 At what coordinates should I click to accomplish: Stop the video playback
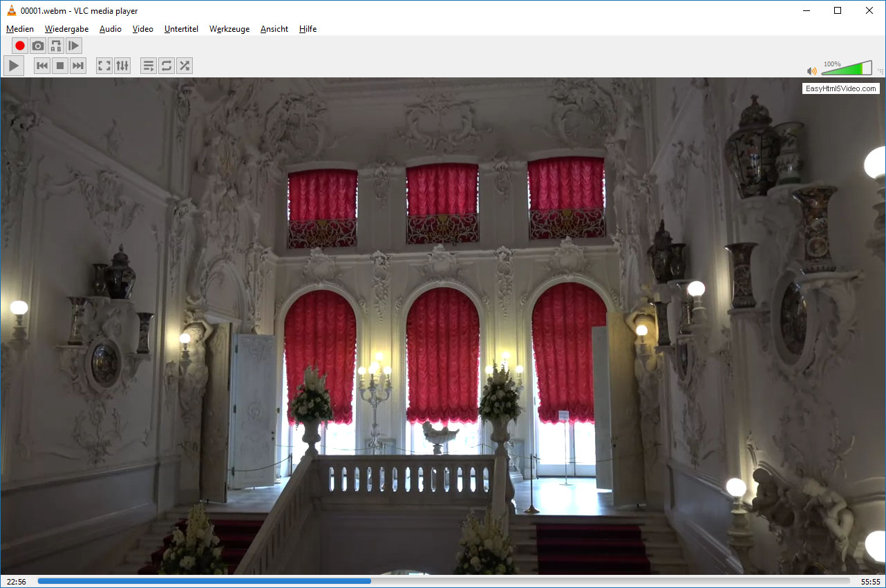pos(60,66)
